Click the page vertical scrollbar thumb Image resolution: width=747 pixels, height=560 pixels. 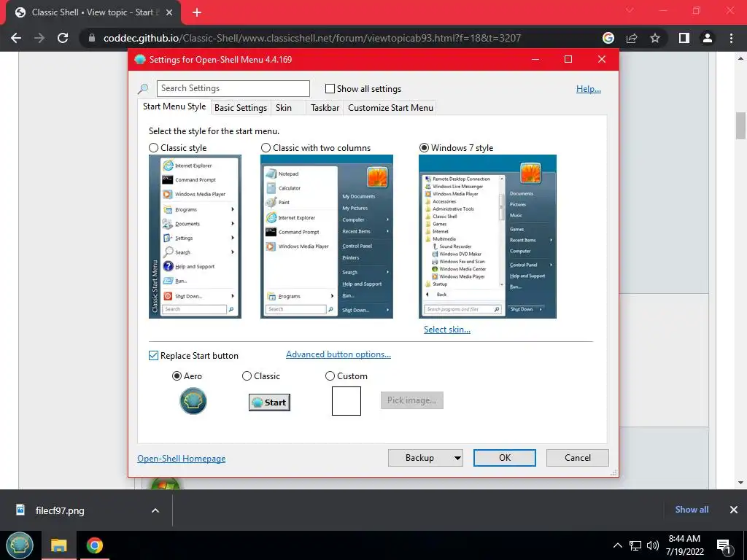click(740, 125)
